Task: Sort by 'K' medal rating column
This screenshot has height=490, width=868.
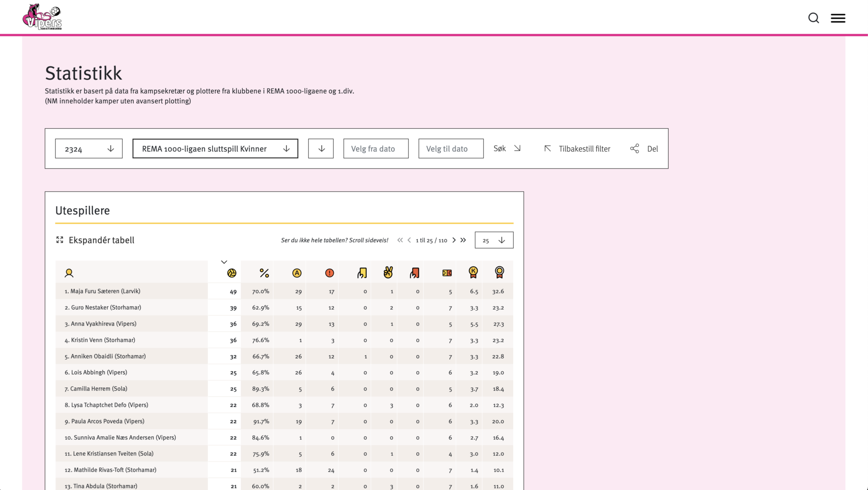Action: [473, 272]
